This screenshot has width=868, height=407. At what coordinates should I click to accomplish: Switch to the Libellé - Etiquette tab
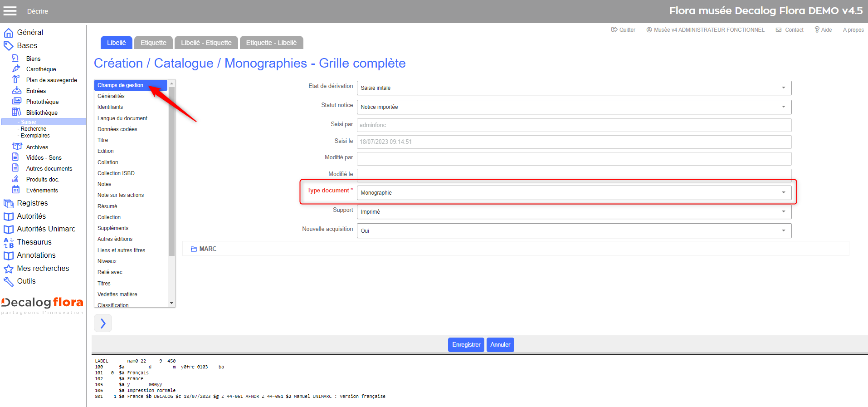coord(206,43)
